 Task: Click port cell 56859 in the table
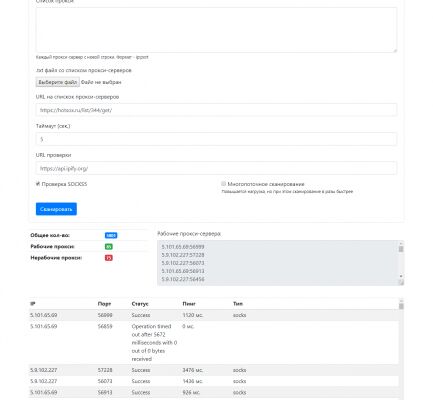[x=105, y=326]
